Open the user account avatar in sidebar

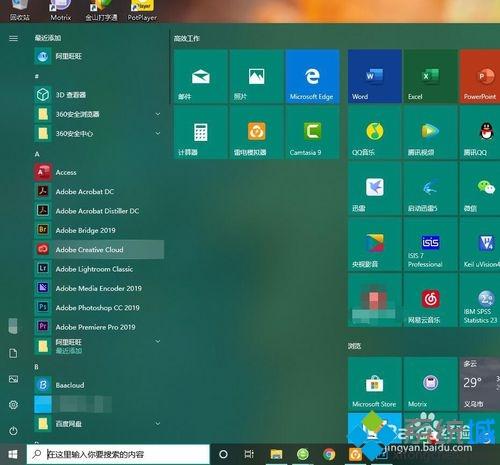pos(13,326)
